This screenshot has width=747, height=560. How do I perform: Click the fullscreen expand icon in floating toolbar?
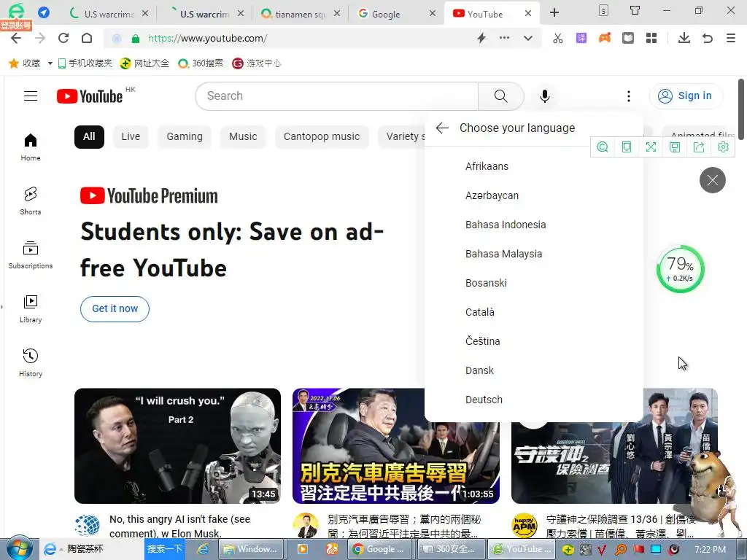[651, 147]
